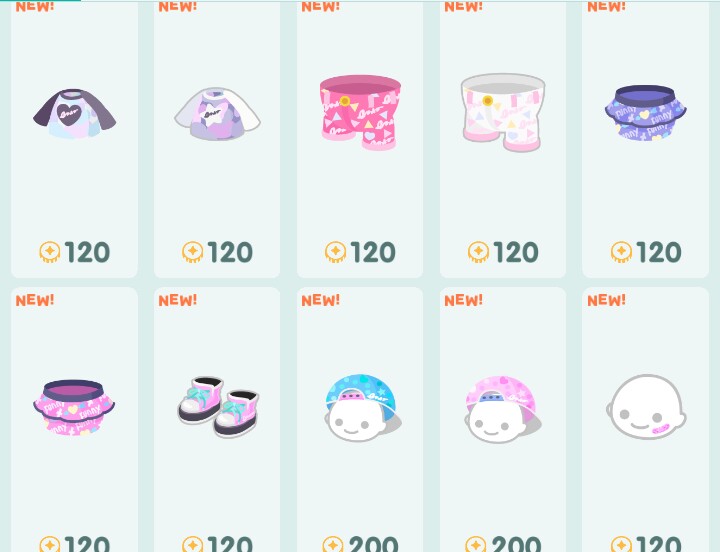The image size is (720, 552).
Task: Select the blue backwards cap
Action: click(363, 408)
